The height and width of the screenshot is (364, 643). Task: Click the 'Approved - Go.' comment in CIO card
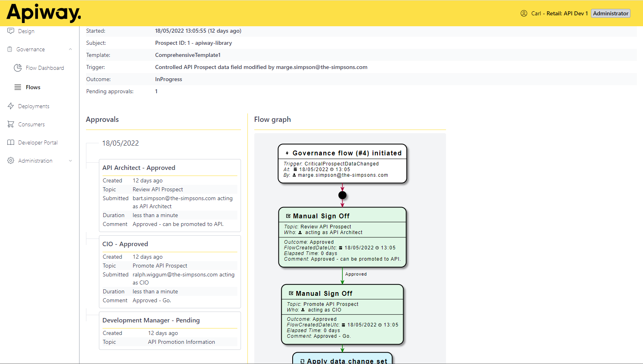pyautogui.click(x=152, y=300)
